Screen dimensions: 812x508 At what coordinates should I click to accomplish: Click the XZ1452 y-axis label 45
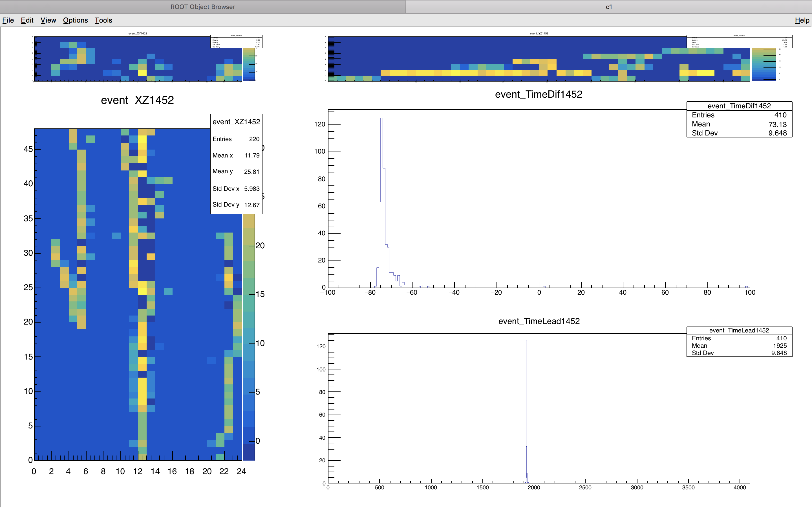coord(28,149)
